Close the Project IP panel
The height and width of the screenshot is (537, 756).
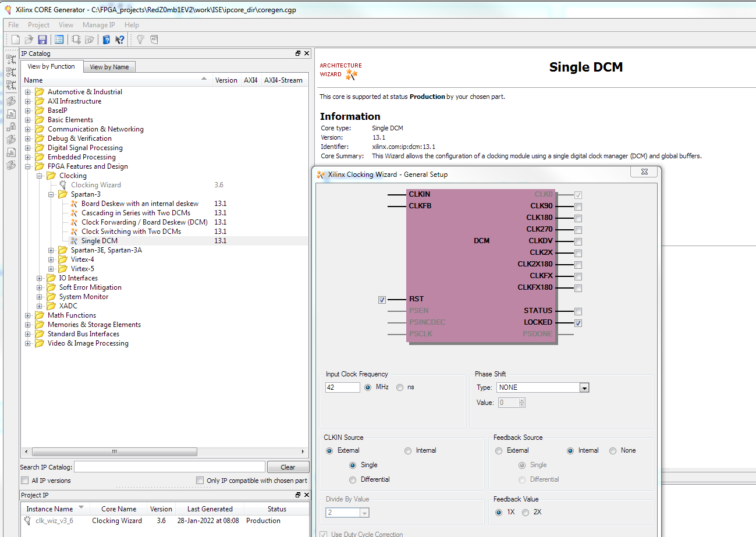pos(307,495)
